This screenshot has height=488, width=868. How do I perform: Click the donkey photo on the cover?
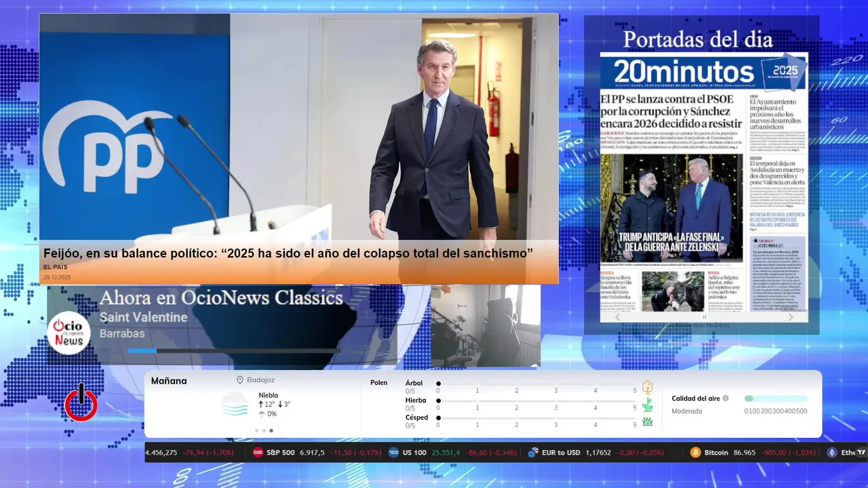tap(673, 291)
